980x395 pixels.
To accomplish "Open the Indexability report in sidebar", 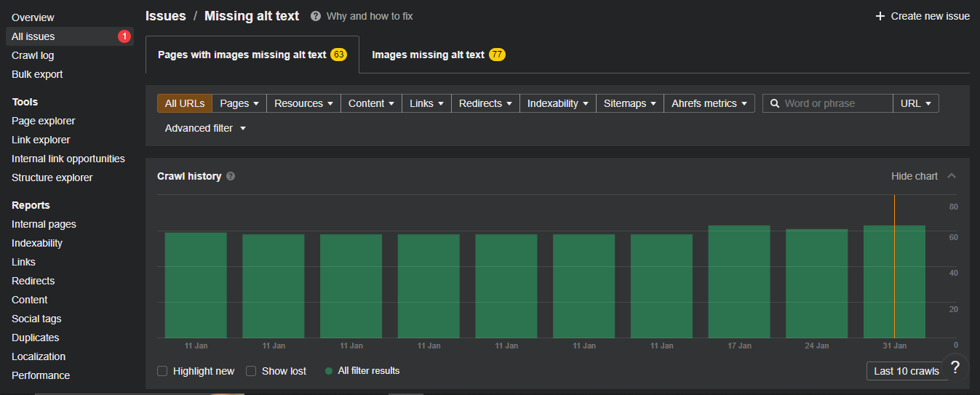I will tap(37, 243).
